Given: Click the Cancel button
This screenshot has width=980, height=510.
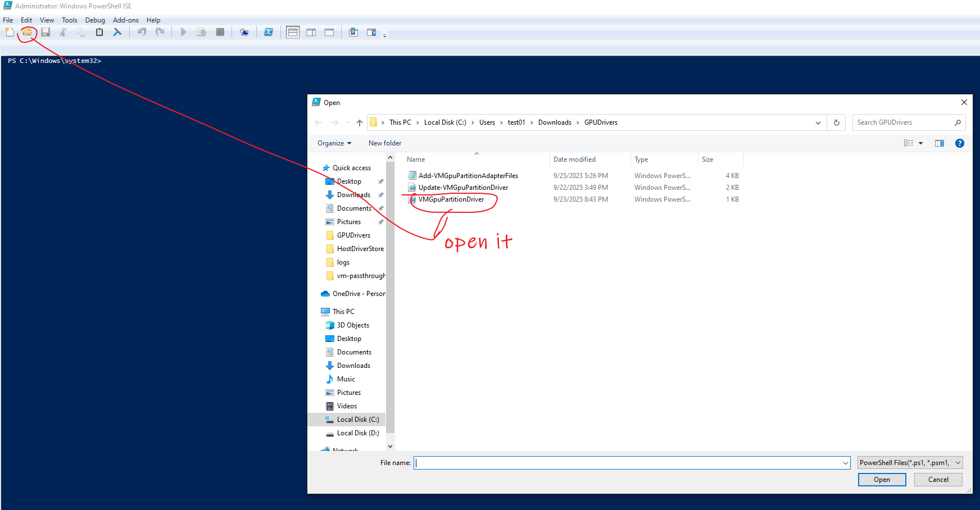Looking at the screenshot, I should (938, 480).
